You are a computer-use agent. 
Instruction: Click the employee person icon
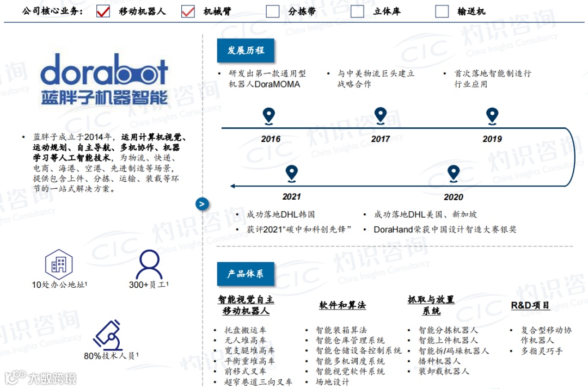(x=149, y=264)
